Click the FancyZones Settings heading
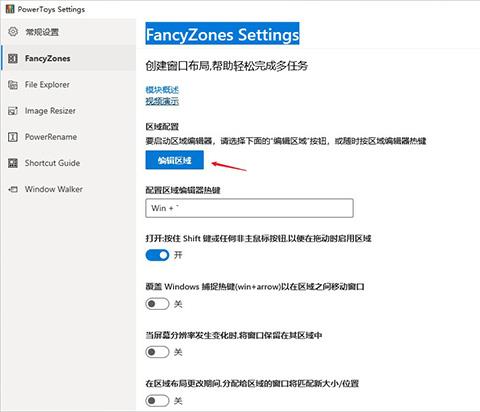Screen dimensions: 480x412 pos(222,34)
